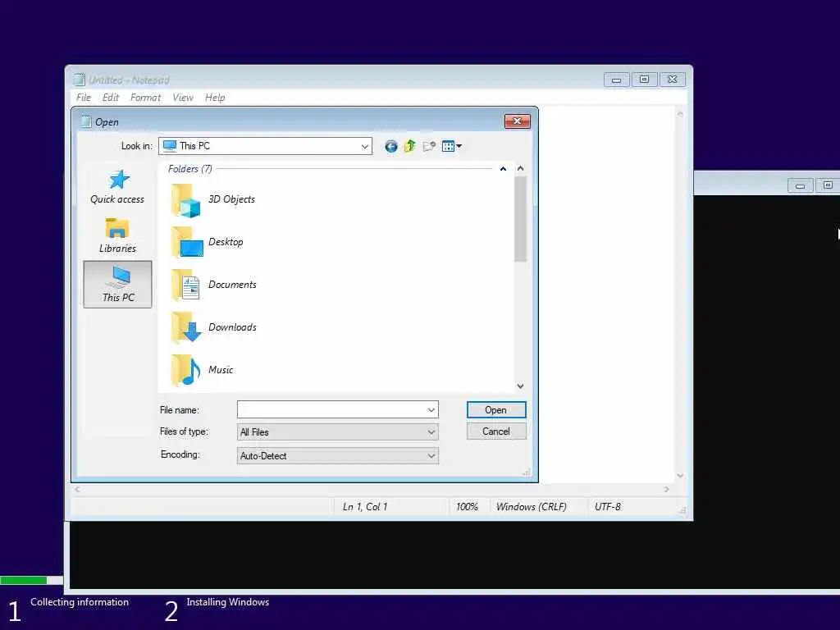
Task: Click the 'Folders (7)' group header text
Action: click(190, 169)
